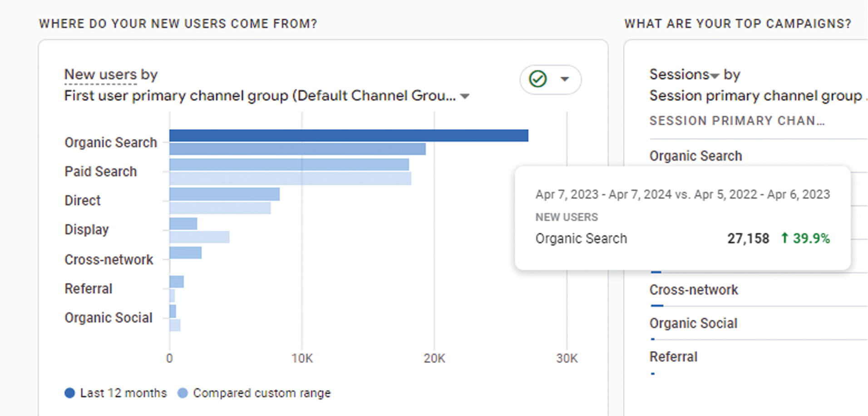Click the 'Cross-network' chart axis label

coord(109,260)
